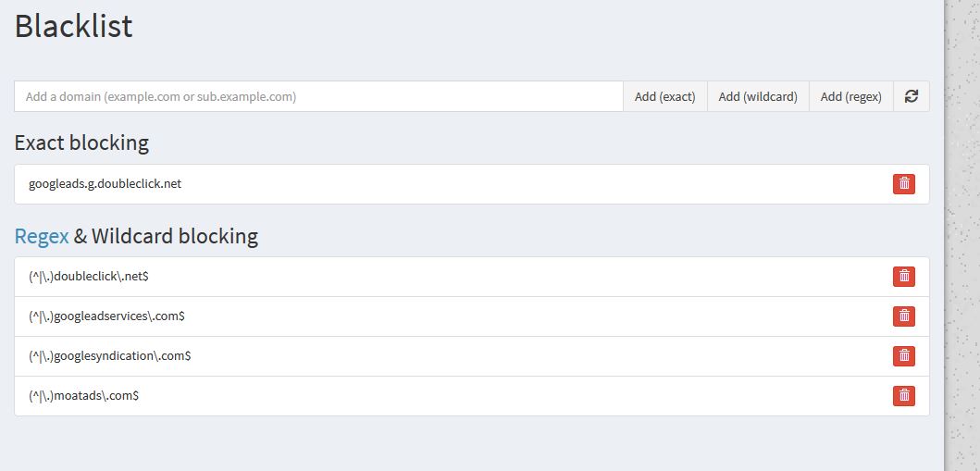Click the Add (wildcard) button
The height and width of the screenshot is (471, 980).
pos(758,96)
